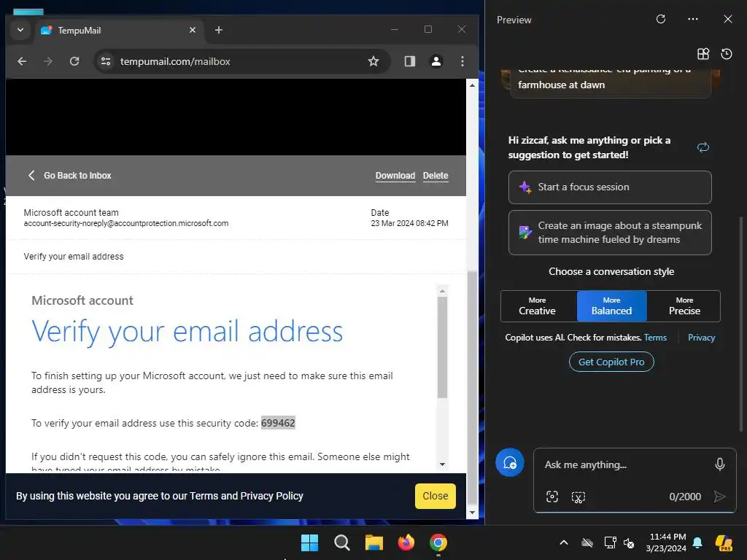
Task: Close the TempuMail tab
Action: click(193, 30)
